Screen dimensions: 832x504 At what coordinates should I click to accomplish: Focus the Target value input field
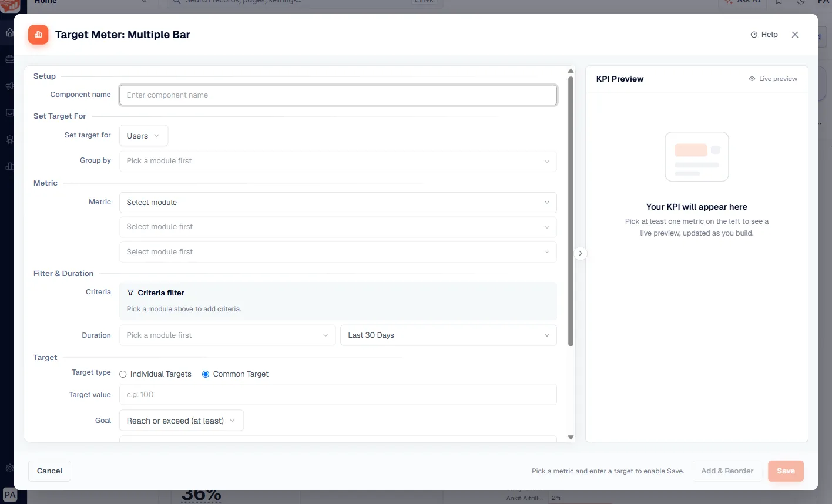point(338,395)
